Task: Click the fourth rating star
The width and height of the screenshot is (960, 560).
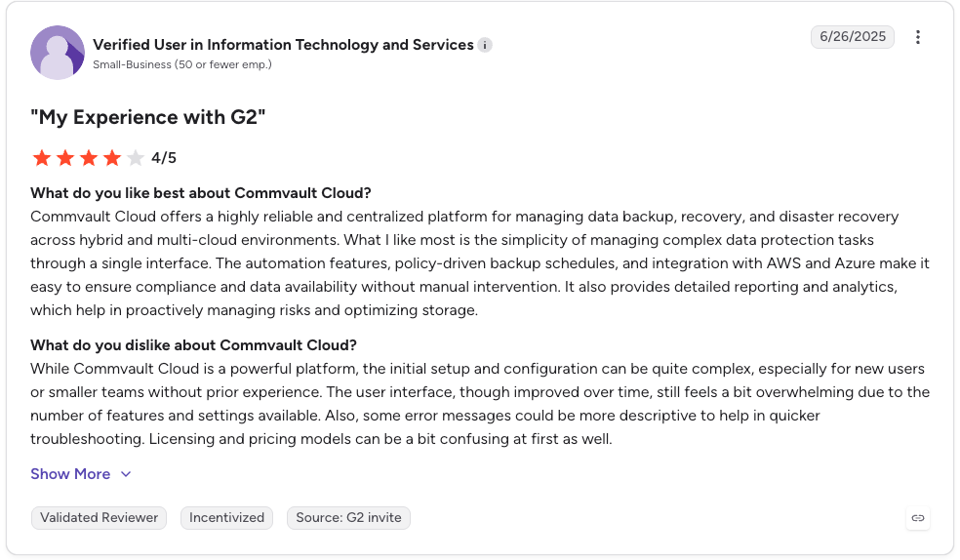Action: [x=112, y=158]
